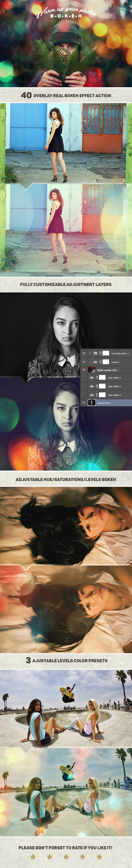Click the Hue/Saturation adjustment icon
The width and height of the screenshot is (132, 868).
[96, 353]
